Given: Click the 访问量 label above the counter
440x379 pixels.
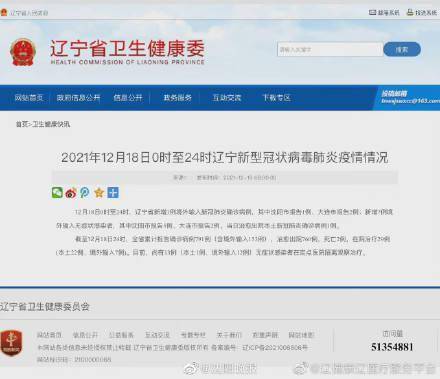Looking at the screenshot, I should [x=392, y=333].
